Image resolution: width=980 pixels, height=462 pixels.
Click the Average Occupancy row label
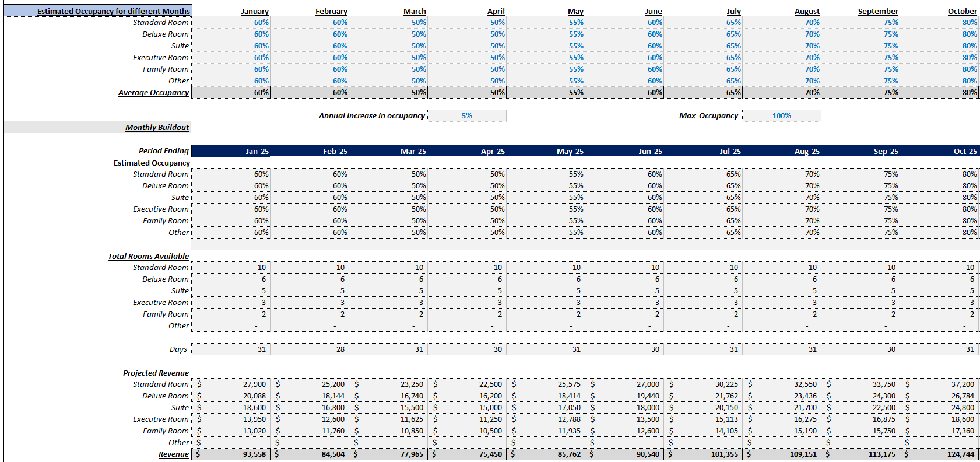click(x=153, y=93)
